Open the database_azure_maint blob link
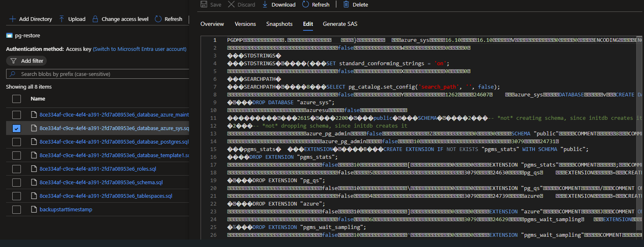Screen dimensions: 644x247 pos(114,114)
